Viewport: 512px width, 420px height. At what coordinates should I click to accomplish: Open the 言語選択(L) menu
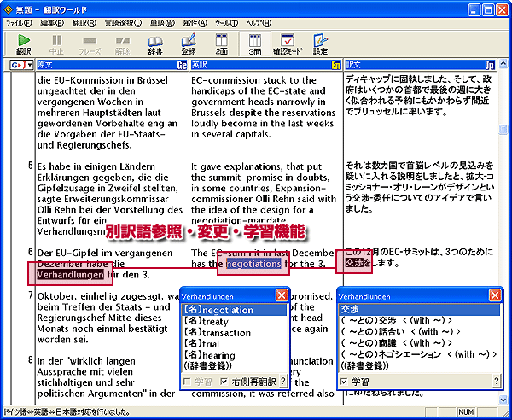tap(124, 23)
